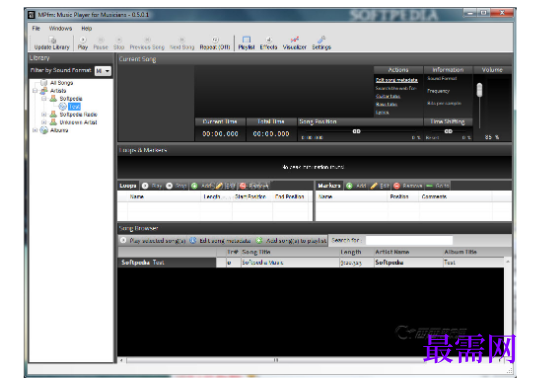Click the Add loop button

202,186
